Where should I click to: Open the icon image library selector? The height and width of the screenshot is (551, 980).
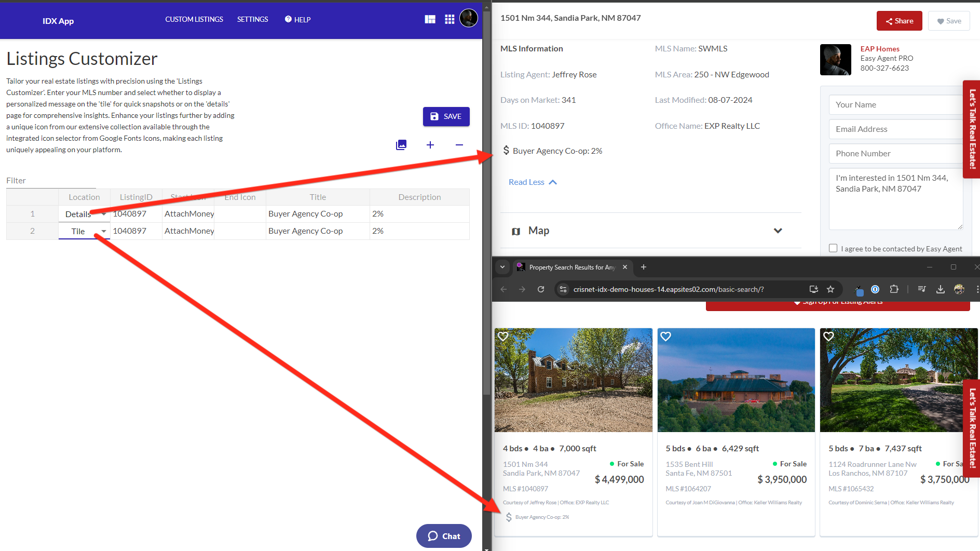point(401,145)
